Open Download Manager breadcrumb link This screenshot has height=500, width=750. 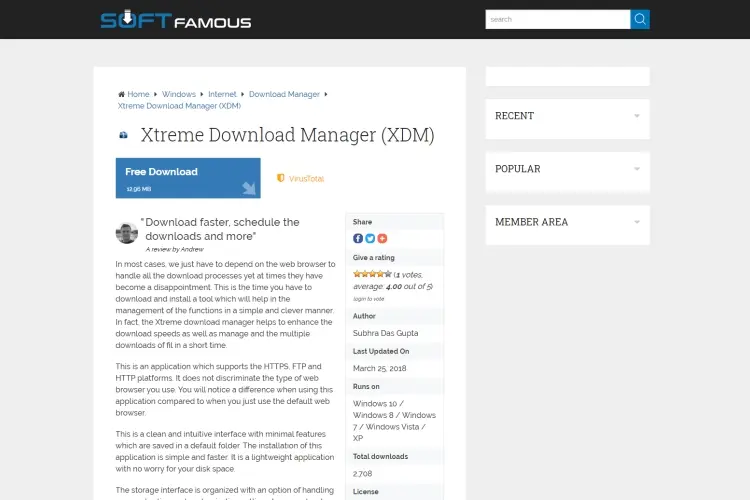pos(284,94)
